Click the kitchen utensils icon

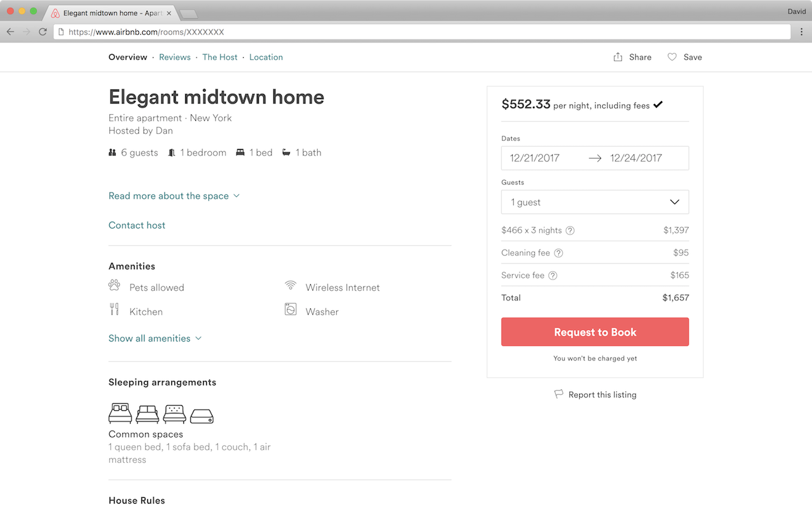pos(114,310)
